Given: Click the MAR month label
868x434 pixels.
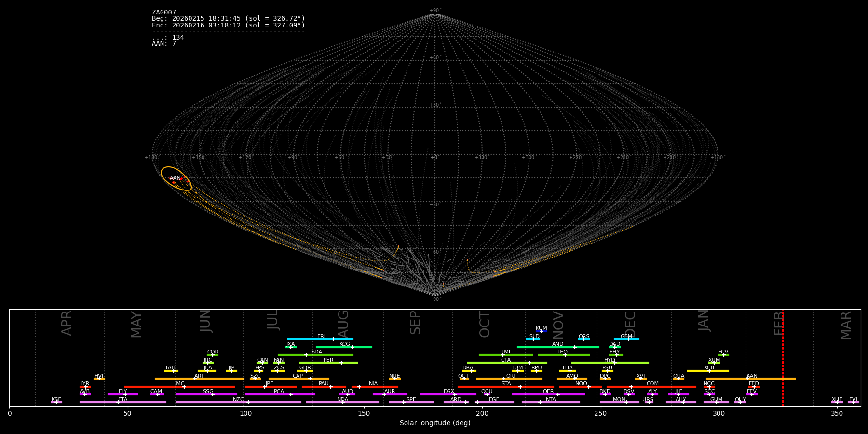Looking at the screenshot, I should tap(846, 325).
